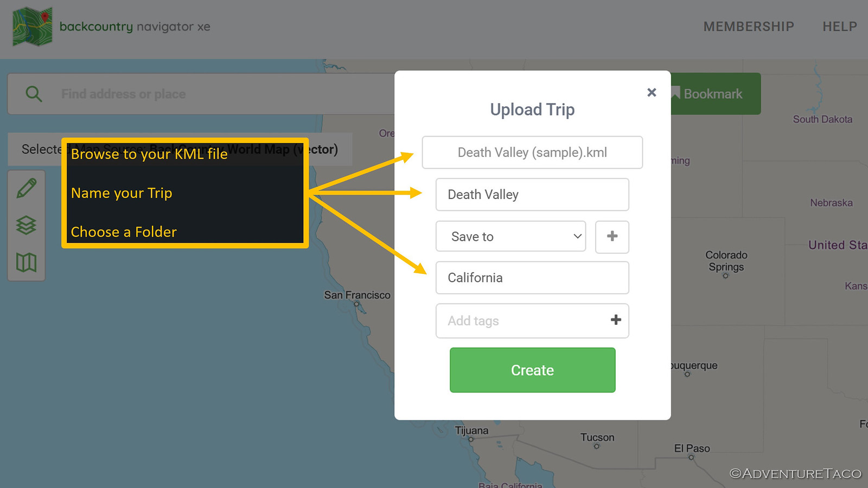
Task: Click the Tijuana map label
Action: (471, 431)
